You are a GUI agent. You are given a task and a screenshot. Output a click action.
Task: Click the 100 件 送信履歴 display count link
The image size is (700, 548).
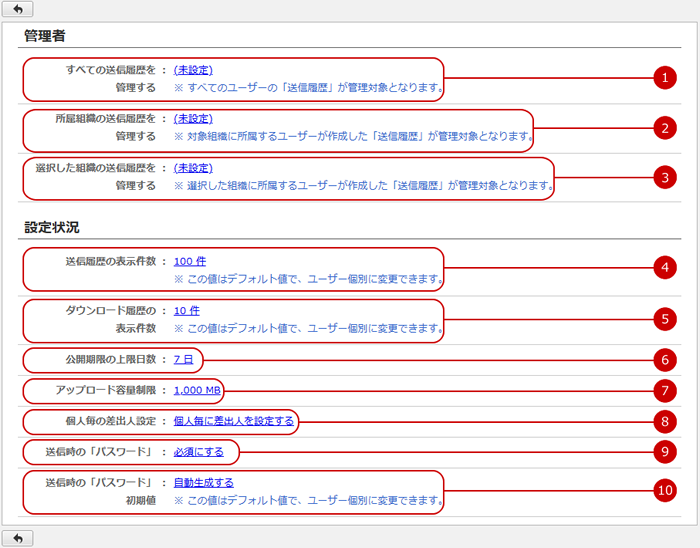point(190,261)
